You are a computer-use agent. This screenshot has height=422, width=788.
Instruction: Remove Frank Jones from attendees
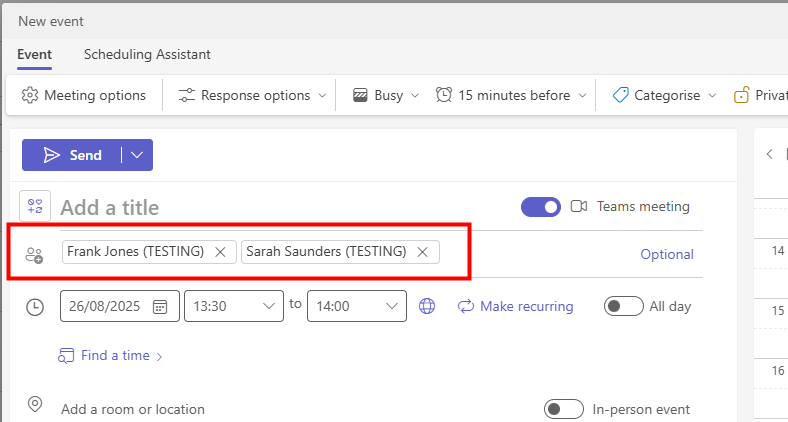click(x=220, y=252)
